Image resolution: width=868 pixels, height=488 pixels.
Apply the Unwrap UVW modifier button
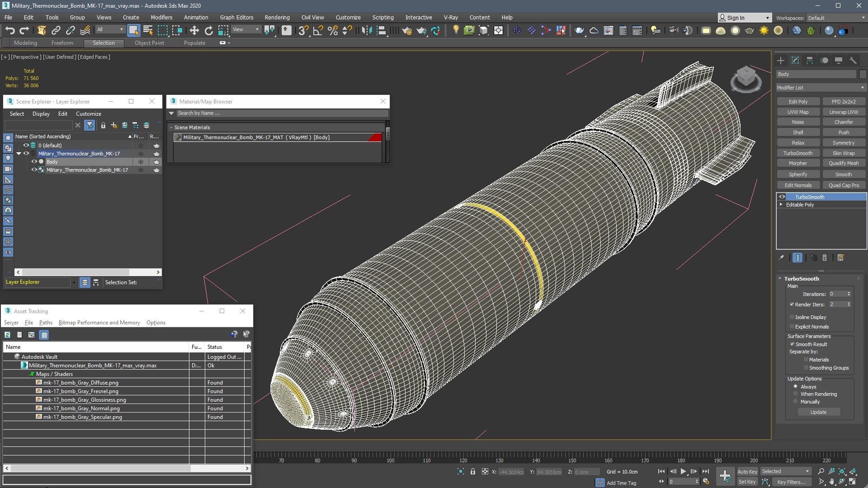point(844,112)
